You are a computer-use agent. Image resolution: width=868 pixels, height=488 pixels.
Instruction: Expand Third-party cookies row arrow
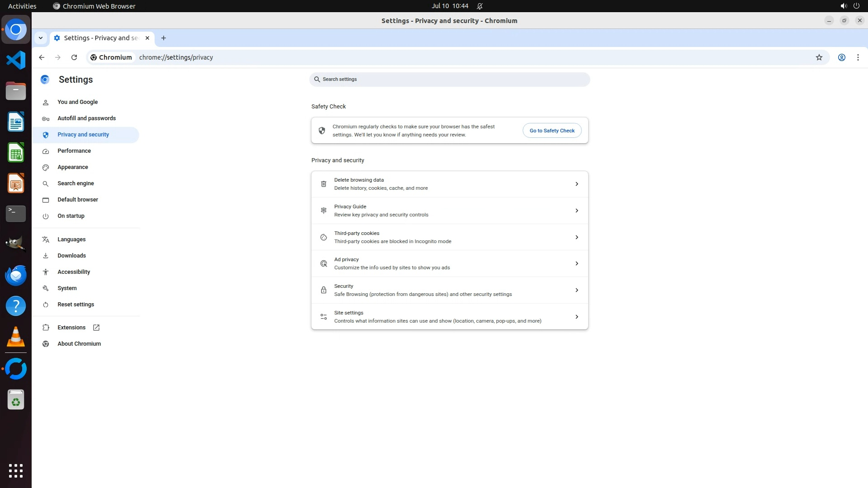(576, 237)
